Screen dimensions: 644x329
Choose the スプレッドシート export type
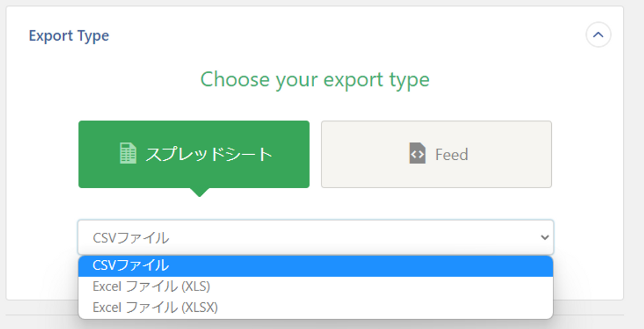[x=194, y=154]
